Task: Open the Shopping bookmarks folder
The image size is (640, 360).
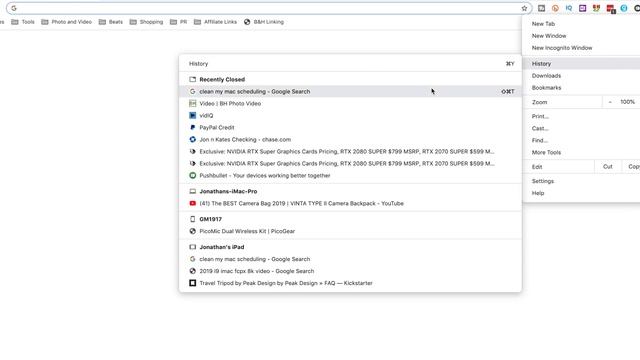Action: [146, 22]
